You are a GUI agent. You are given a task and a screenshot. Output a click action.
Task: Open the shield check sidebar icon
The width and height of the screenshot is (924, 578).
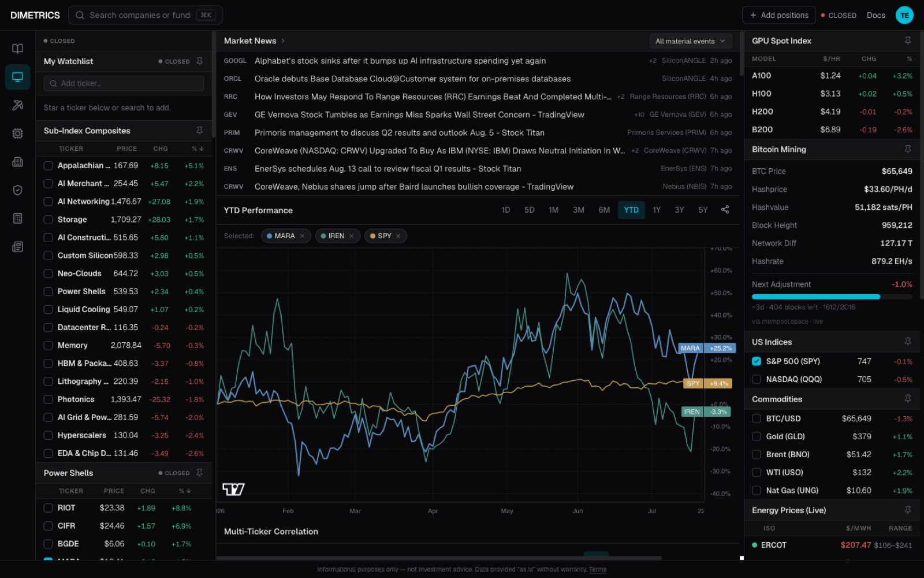[x=17, y=190]
